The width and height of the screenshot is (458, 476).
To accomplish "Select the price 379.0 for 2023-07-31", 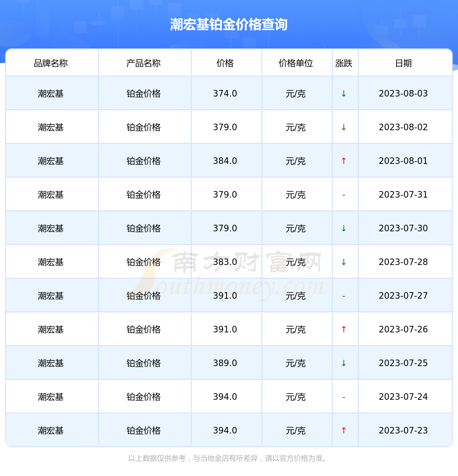I will [225, 195].
